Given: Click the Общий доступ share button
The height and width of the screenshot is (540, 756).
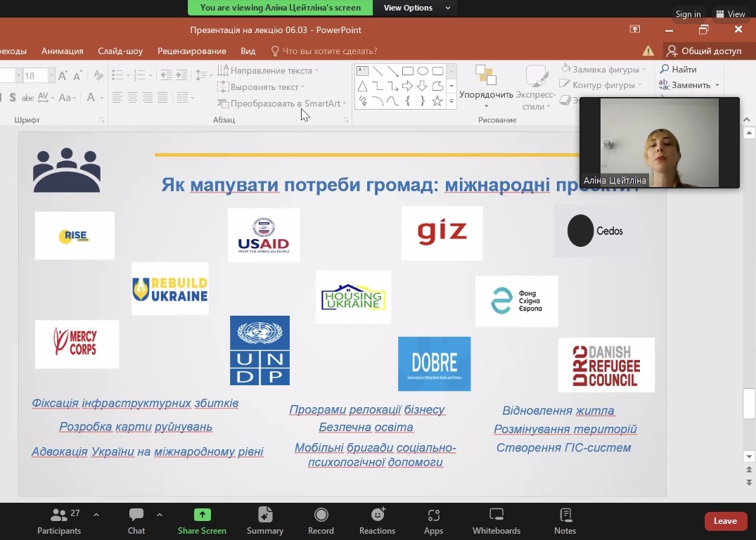Looking at the screenshot, I should coord(704,51).
